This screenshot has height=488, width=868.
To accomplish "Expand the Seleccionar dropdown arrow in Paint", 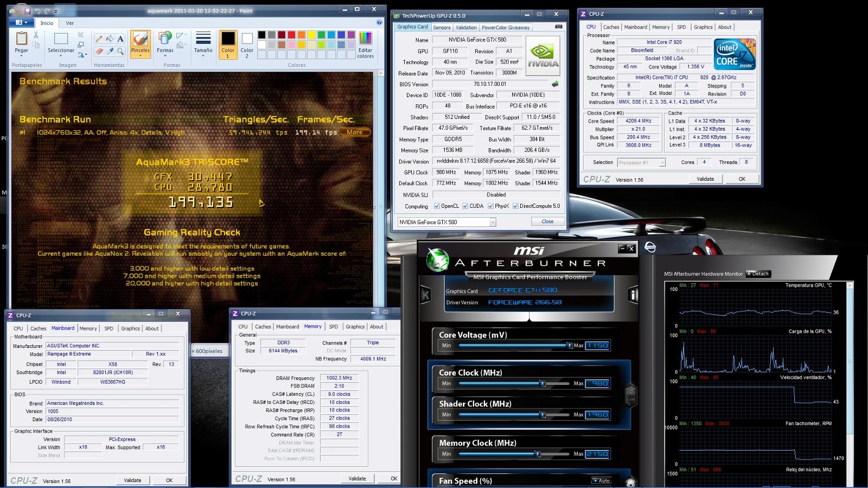I will [61, 56].
